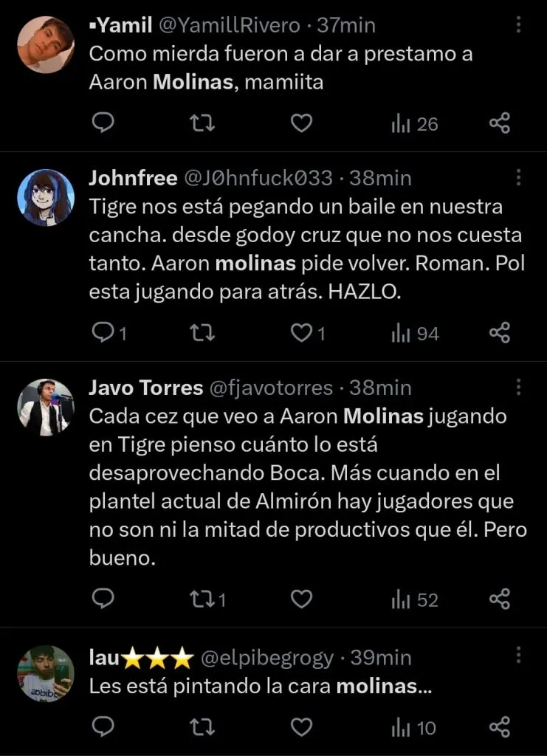Open lau's profile avatar
Viewport: 547px width, 756px height.
coord(46,674)
